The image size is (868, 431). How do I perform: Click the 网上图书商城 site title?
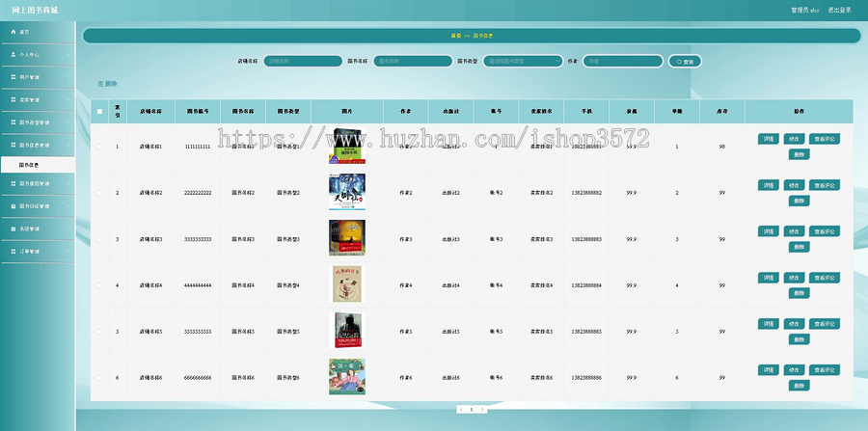pos(35,11)
